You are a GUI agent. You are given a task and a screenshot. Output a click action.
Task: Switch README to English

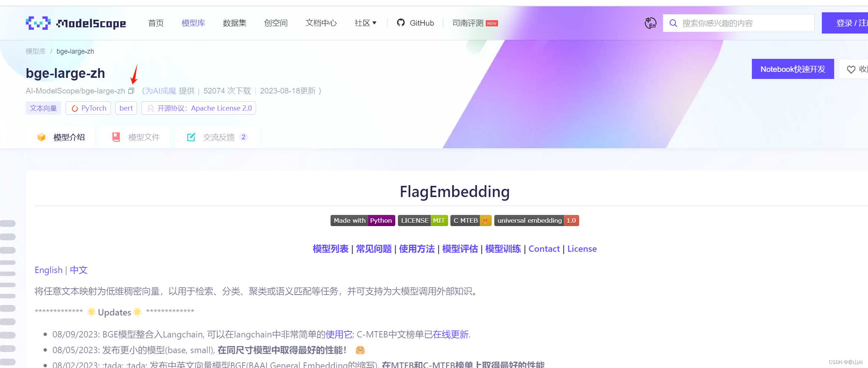click(48, 270)
